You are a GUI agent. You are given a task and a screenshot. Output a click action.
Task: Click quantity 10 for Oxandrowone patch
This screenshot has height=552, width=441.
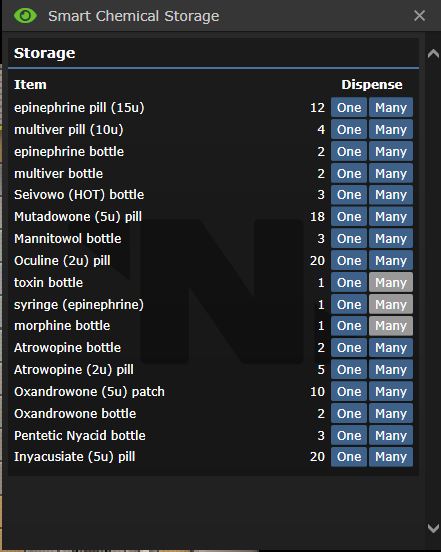317,391
